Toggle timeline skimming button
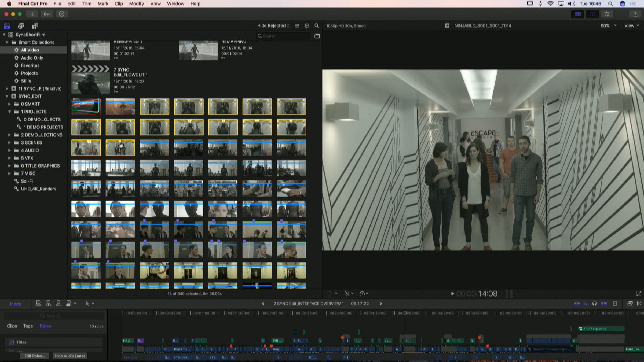 coord(576,304)
